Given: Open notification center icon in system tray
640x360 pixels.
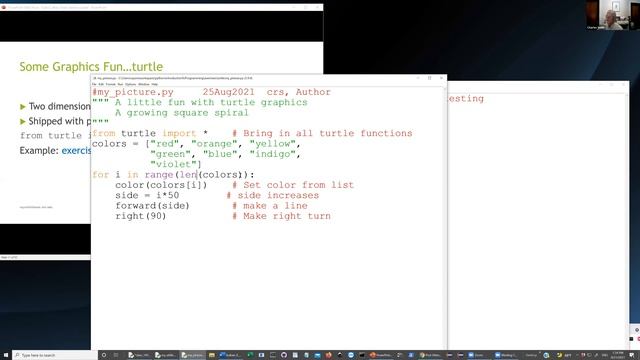Looking at the screenshot, I should coord(631,355).
